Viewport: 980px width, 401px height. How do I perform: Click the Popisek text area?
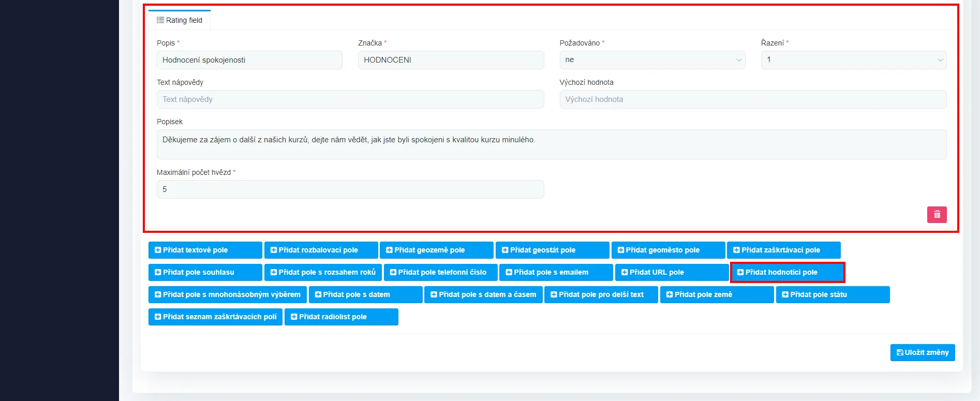[x=551, y=144]
